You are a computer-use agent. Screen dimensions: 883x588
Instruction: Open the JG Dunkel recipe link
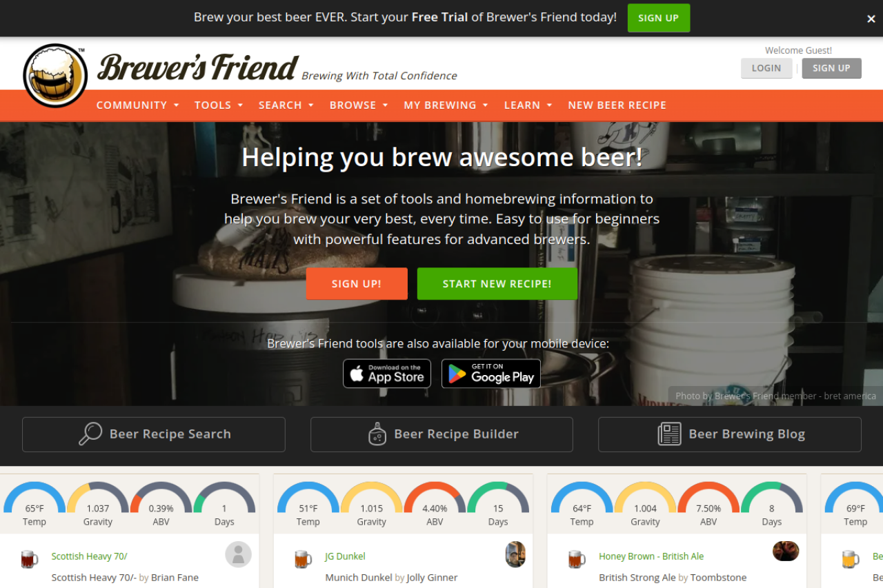(x=345, y=556)
